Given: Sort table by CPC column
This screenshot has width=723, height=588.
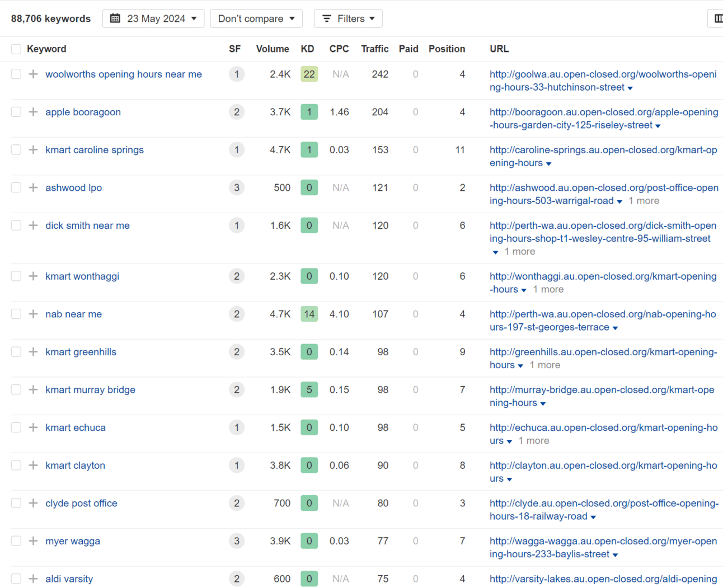Looking at the screenshot, I should 339,49.
